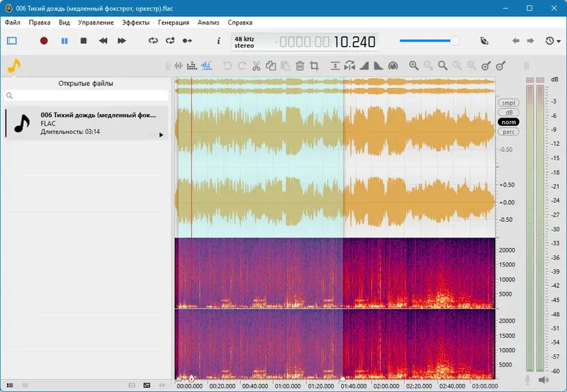Toggle loop playback icon
567x392 pixels.
click(x=153, y=41)
